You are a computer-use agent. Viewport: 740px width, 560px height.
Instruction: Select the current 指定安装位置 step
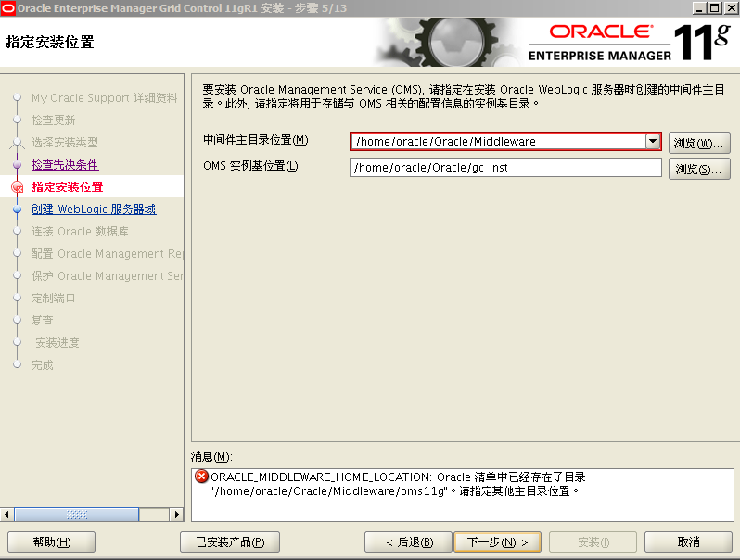(x=67, y=187)
